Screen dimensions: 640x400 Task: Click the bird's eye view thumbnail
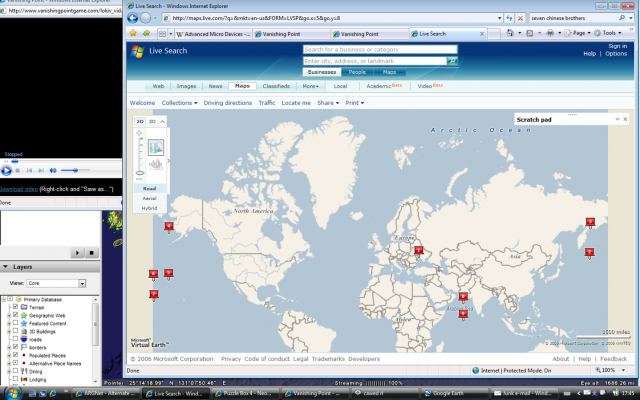[x=156, y=164]
